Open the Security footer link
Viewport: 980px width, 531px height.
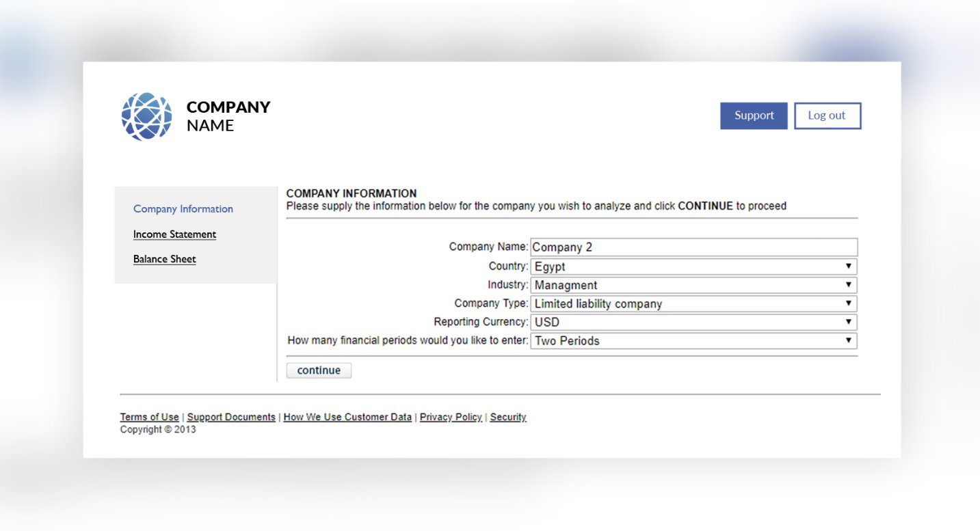click(x=508, y=417)
